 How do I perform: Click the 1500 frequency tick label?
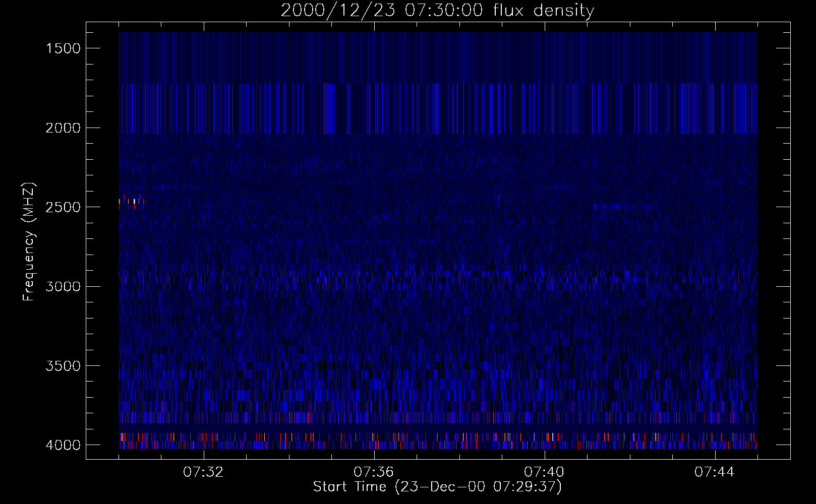[x=63, y=48]
